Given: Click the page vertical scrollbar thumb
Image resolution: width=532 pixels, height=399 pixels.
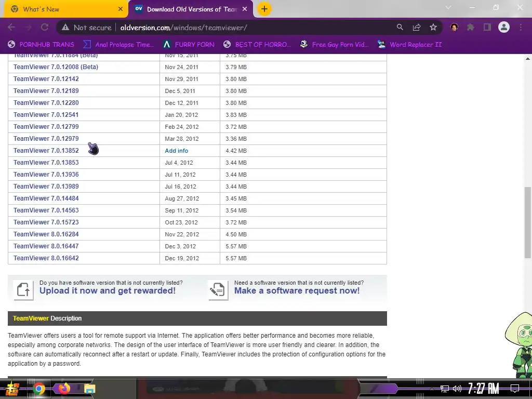Looking at the screenshot, I should click(528, 222).
